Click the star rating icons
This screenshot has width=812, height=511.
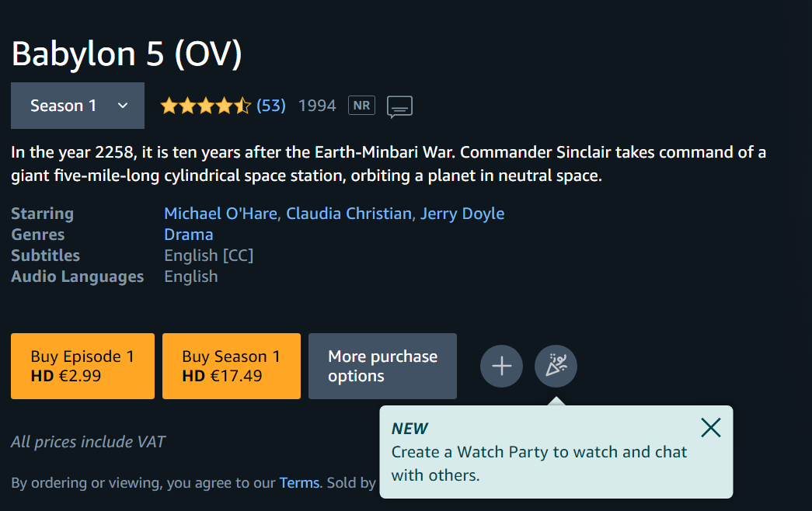click(206, 106)
